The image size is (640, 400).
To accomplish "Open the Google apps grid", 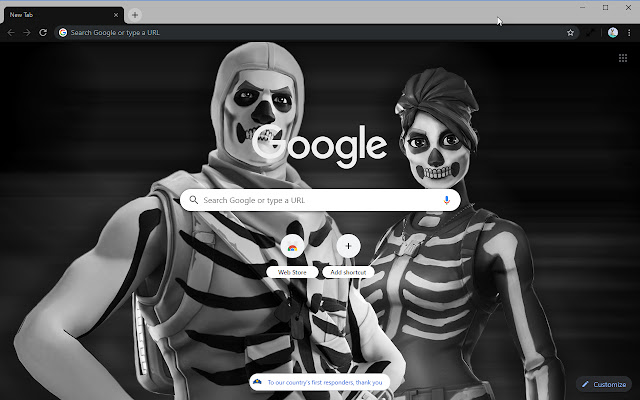I will click(x=623, y=58).
